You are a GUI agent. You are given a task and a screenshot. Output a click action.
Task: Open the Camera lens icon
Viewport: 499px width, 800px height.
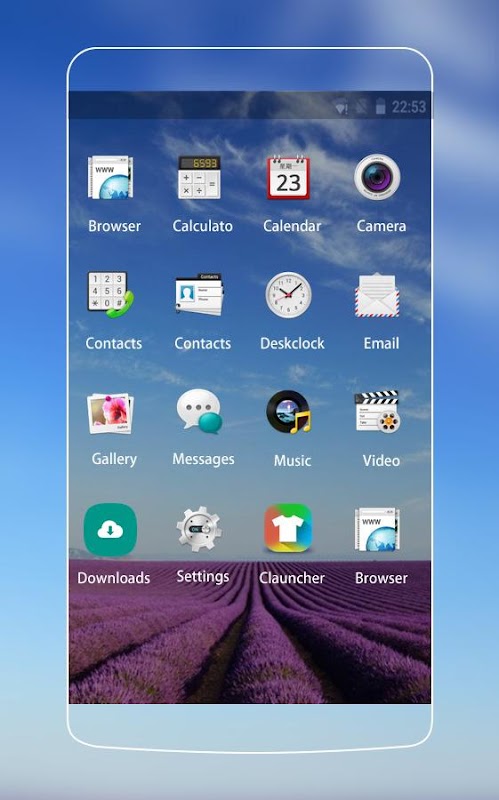pos(377,177)
